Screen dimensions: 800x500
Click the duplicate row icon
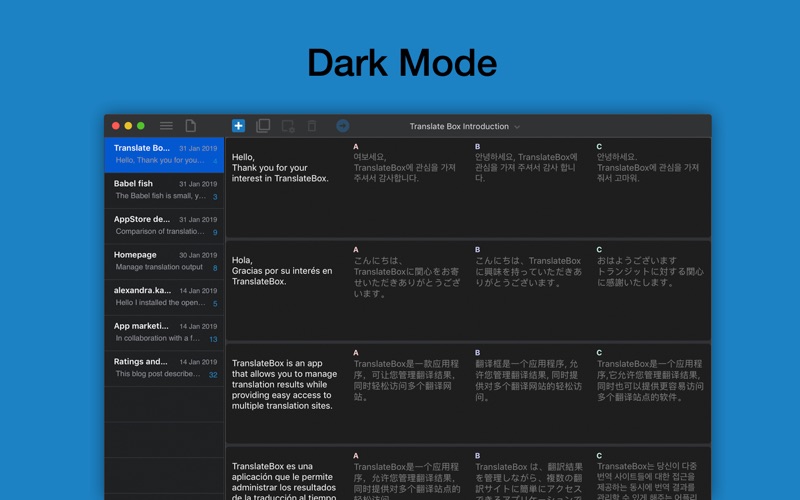coord(263,126)
